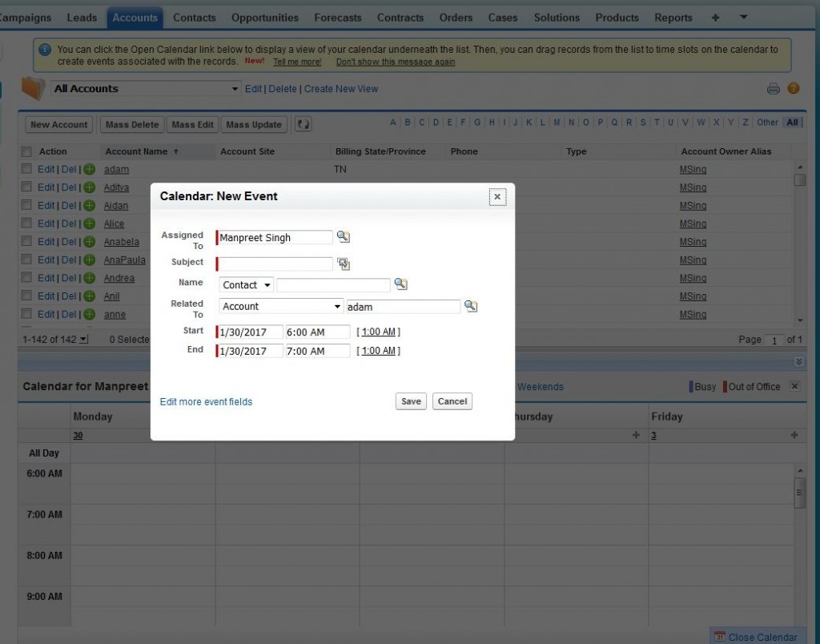The height and width of the screenshot is (644, 820).
Task: Open the Assigned To lookup magnifier icon
Action: (345, 237)
